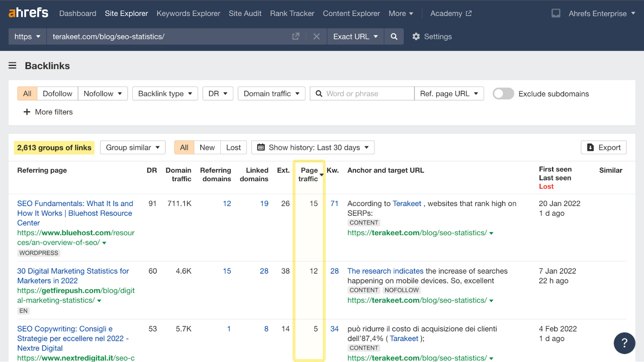This screenshot has height=362, width=644.
Task: Select the Lost links filter
Action: click(233, 148)
